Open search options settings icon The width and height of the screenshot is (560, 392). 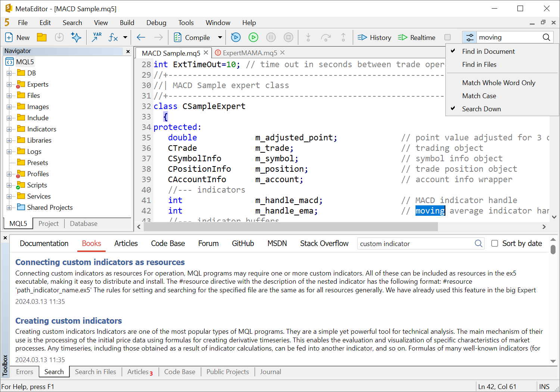click(470, 37)
